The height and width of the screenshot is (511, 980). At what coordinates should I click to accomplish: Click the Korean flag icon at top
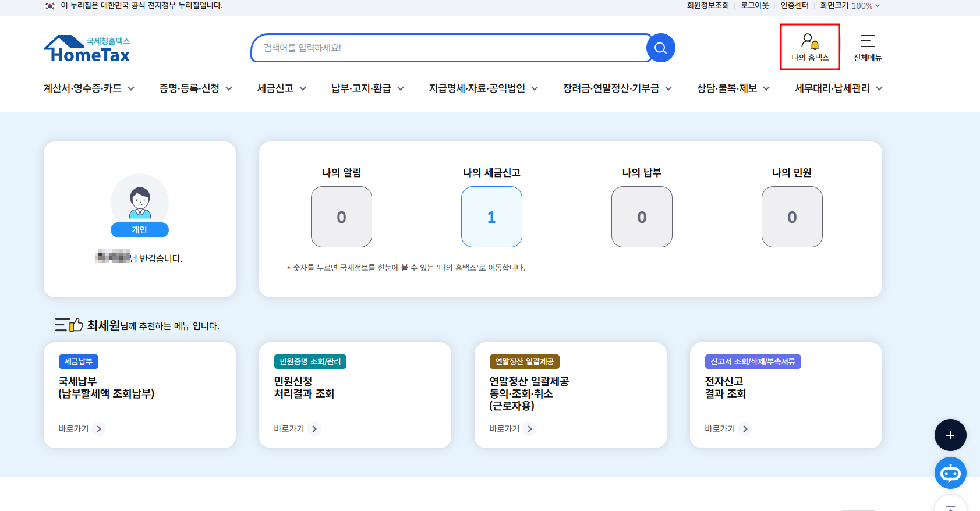coord(50,6)
